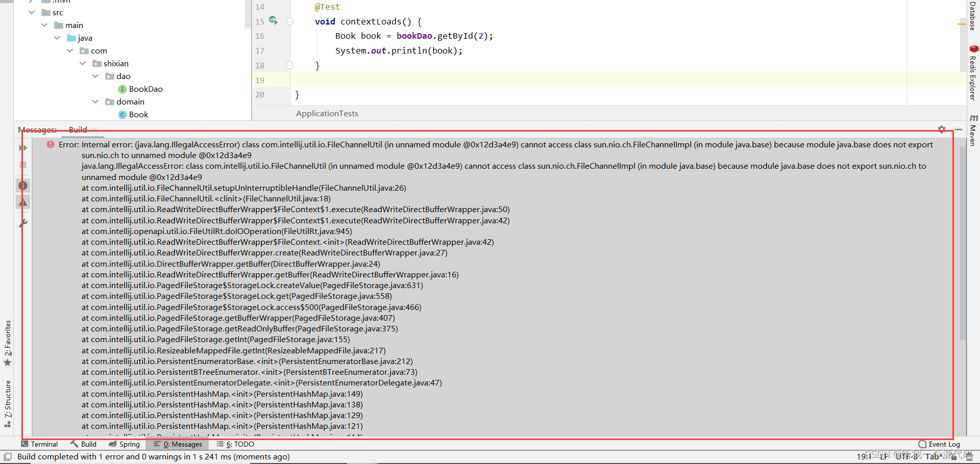This screenshot has height=464, width=980.
Task: Switch to 0: Messages tool window
Action: tap(178, 444)
